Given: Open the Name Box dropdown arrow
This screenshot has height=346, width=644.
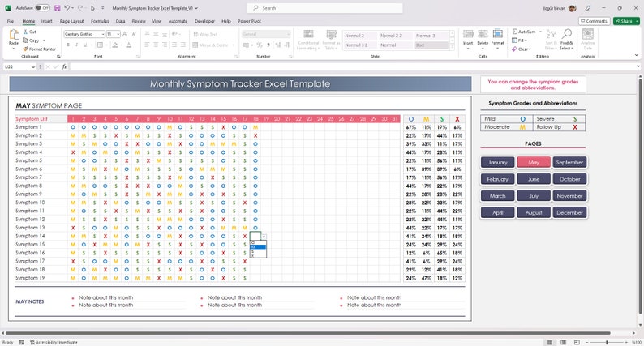Looking at the screenshot, I should click(x=33, y=66).
